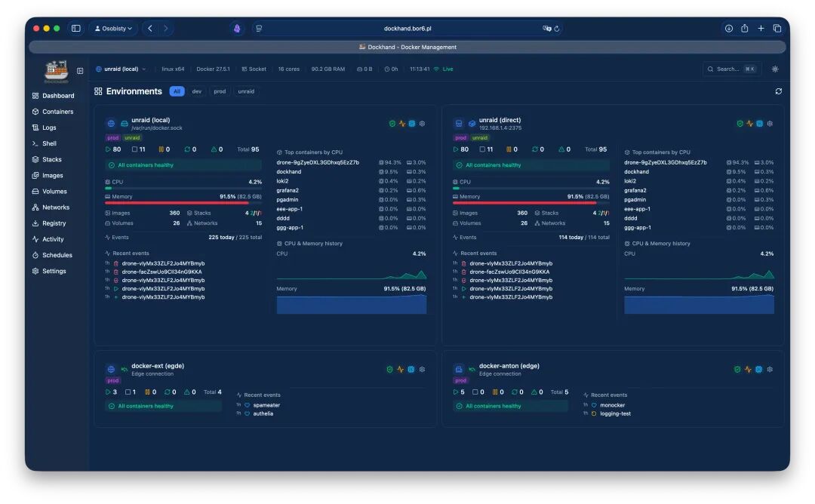This screenshot has width=815, height=504.
Task: Click the Networks sidebar icon
Action: click(x=35, y=207)
